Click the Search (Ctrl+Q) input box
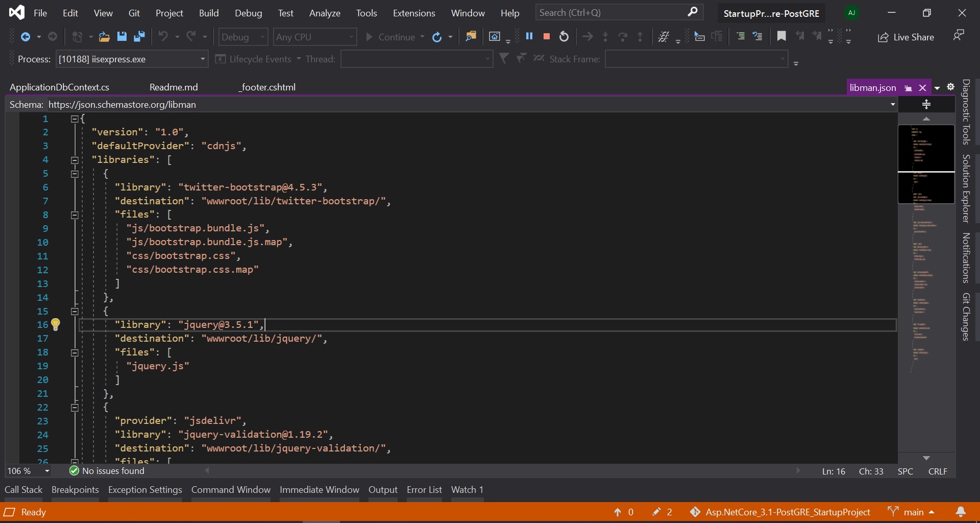Viewport: 980px width, 523px height. (619, 12)
